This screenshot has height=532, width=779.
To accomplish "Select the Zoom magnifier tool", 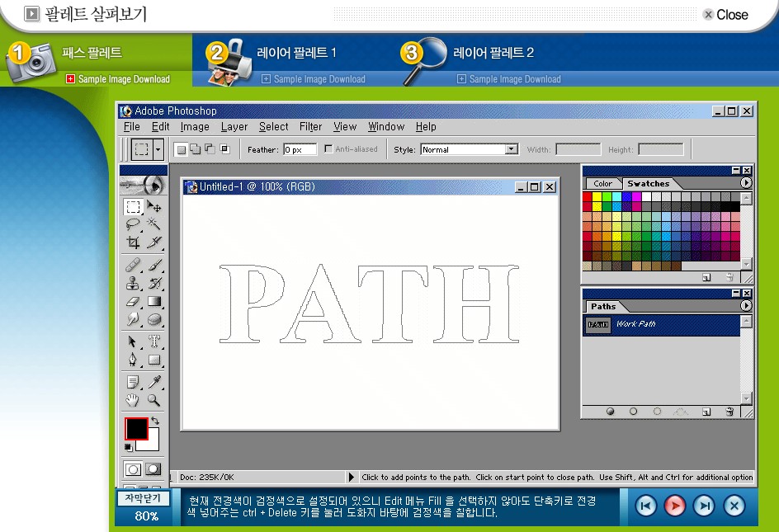I will [x=154, y=400].
